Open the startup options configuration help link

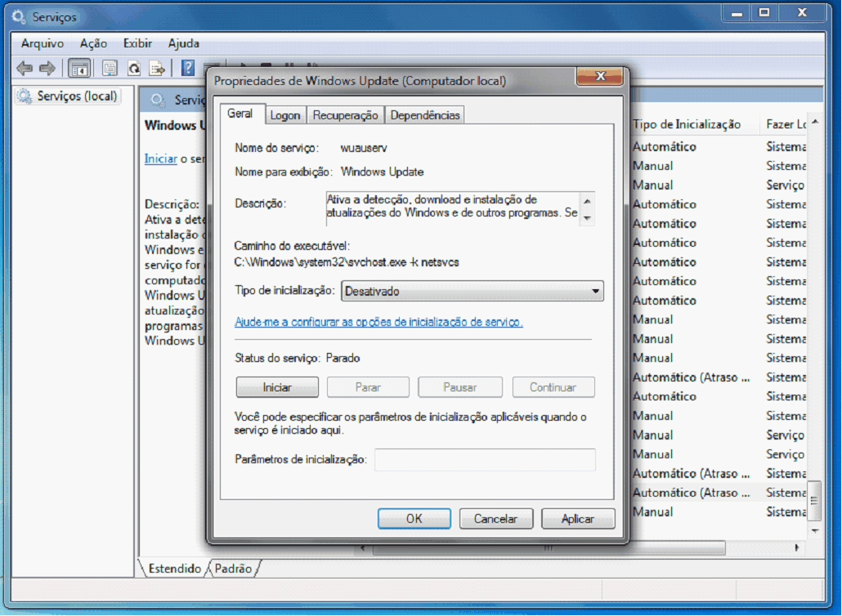[378, 322]
